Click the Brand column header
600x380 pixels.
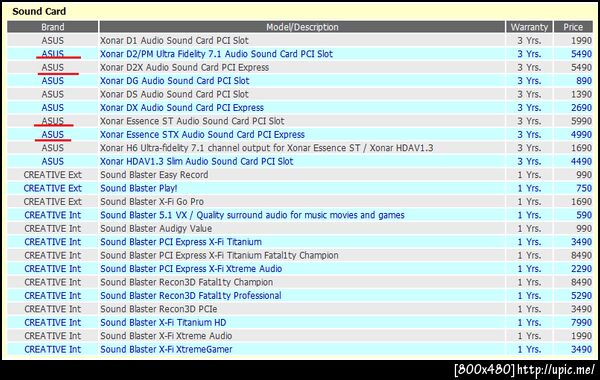(x=52, y=27)
